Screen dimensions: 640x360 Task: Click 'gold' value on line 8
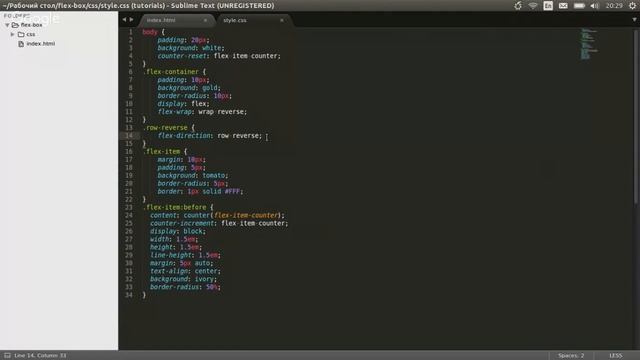click(x=209, y=88)
